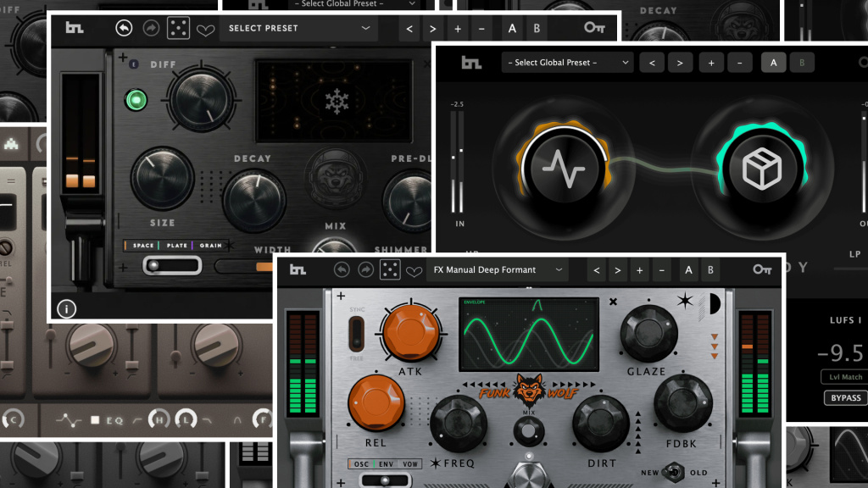Viewport: 868px width, 488px height.
Task: Click randomize dice icon in reverb plugin
Action: point(178,28)
